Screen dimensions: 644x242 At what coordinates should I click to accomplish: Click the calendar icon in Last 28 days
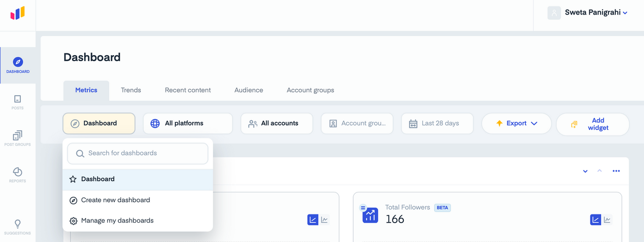413,124
